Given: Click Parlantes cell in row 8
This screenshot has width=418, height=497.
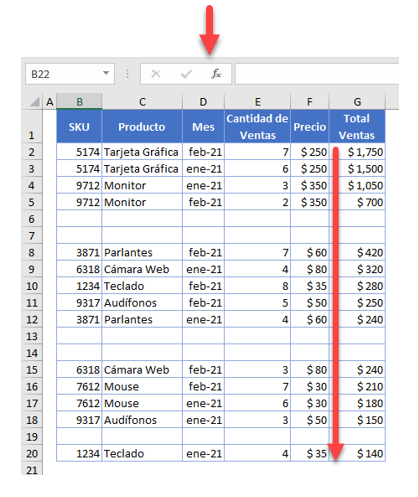Looking at the screenshot, I should pyautogui.click(x=142, y=252).
